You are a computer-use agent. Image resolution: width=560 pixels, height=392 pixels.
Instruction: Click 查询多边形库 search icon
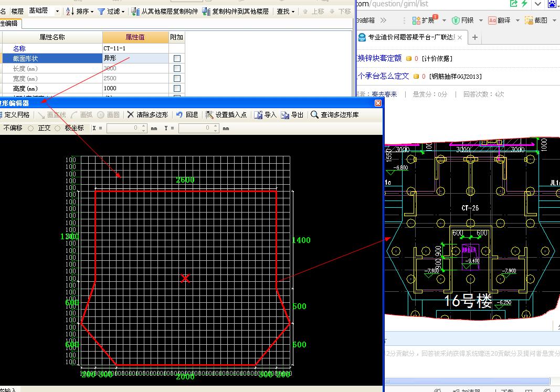[314, 114]
